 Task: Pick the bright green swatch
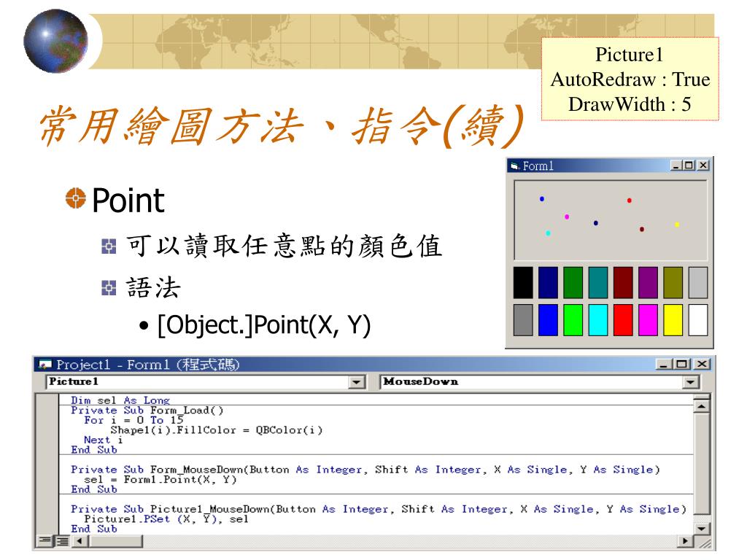tap(573, 321)
